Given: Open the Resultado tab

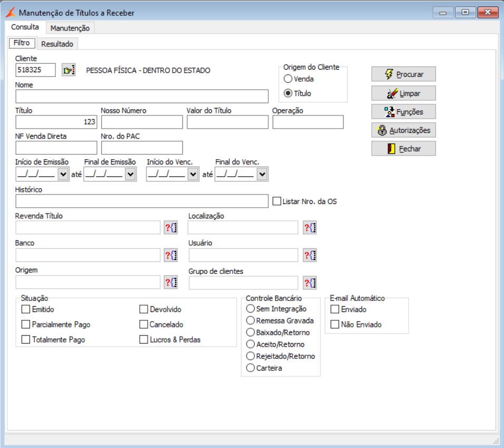Looking at the screenshot, I should [x=57, y=44].
